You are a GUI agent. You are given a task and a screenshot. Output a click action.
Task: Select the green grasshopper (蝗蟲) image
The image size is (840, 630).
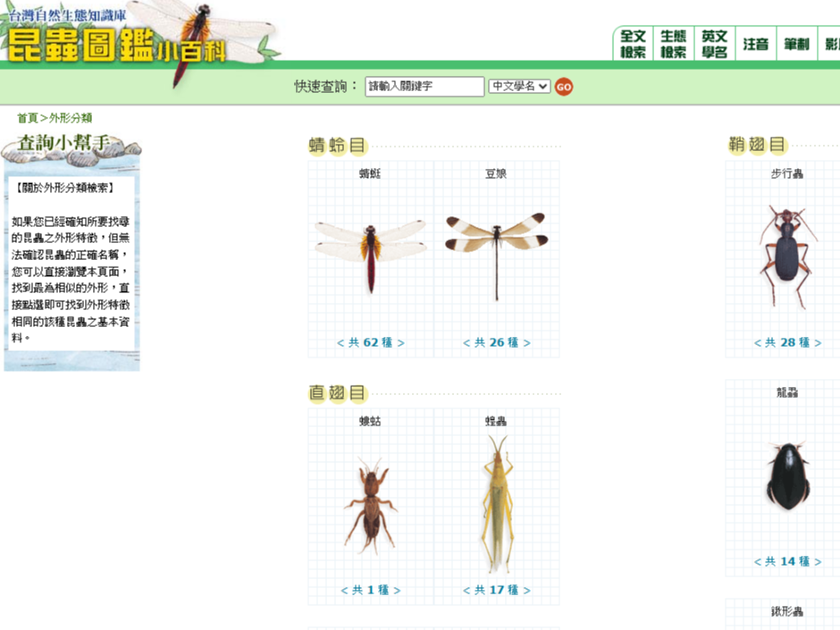pyautogui.click(x=497, y=504)
